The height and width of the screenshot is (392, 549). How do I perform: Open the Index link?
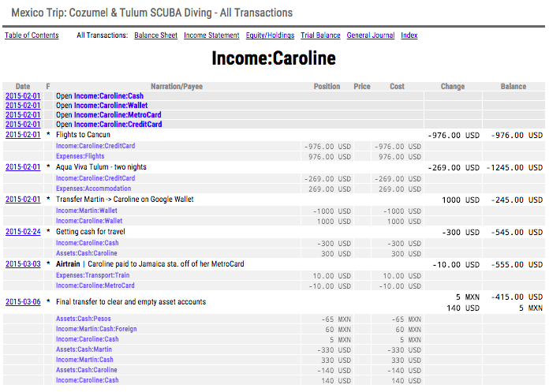point(409,35)
